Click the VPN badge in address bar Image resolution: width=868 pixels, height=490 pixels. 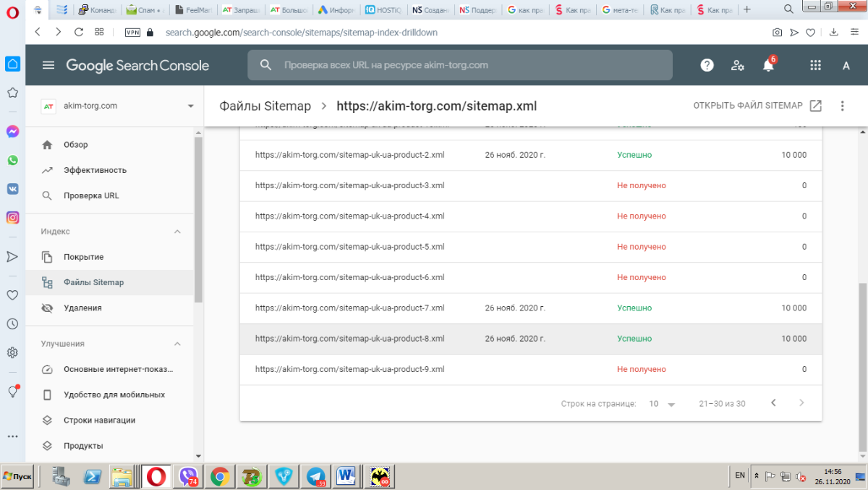click(132, 33)
